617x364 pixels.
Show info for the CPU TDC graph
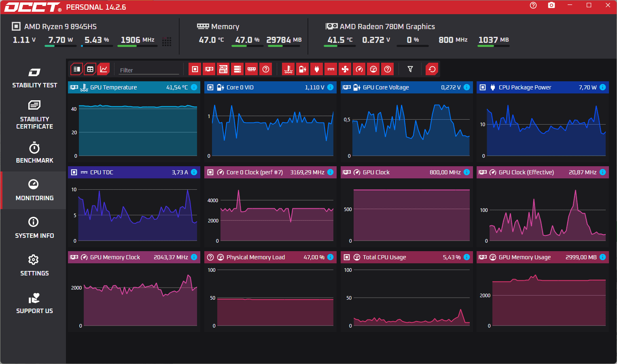(194, 172)
